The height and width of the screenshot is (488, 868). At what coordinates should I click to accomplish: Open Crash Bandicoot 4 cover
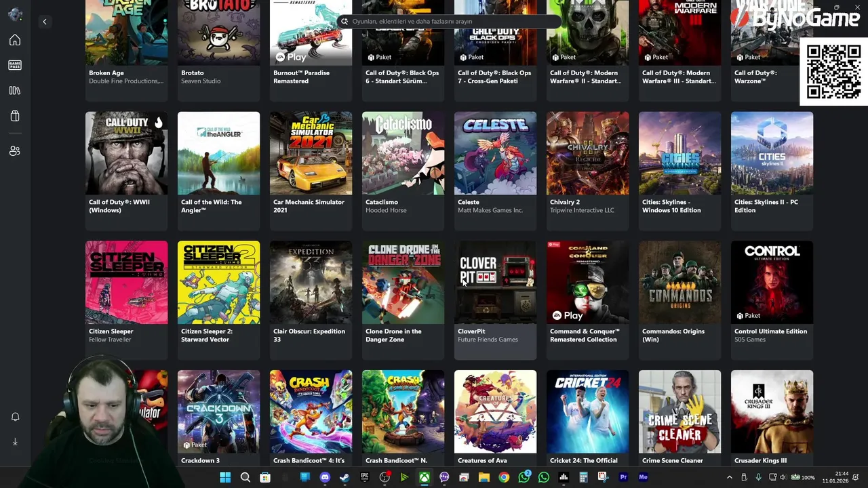coord(311,411)
